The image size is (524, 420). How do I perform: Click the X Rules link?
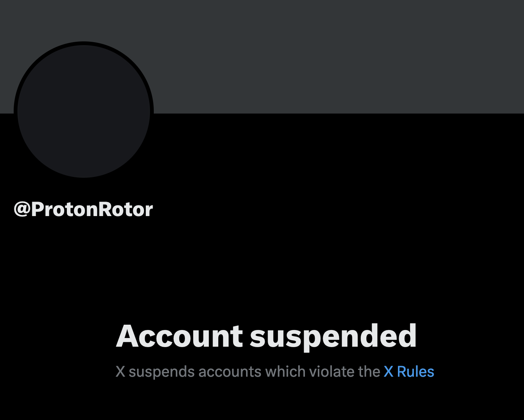(409, 372)
